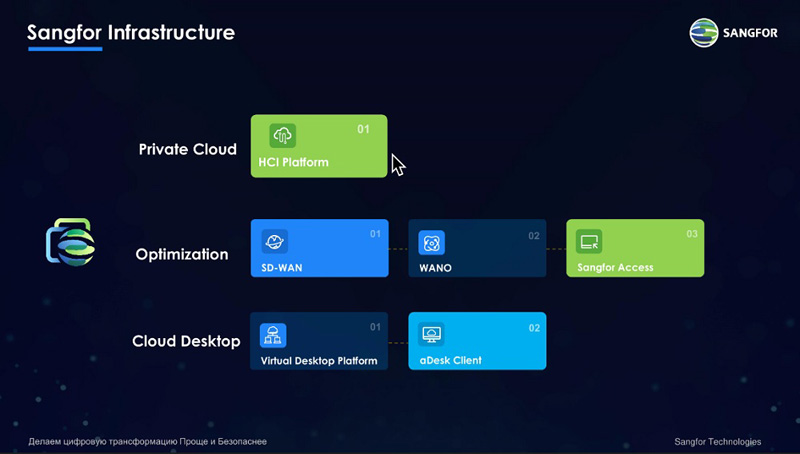Click the HCI Platform cloud icon
This screenshot has width=800, height=454.
(x=283, y=136)
